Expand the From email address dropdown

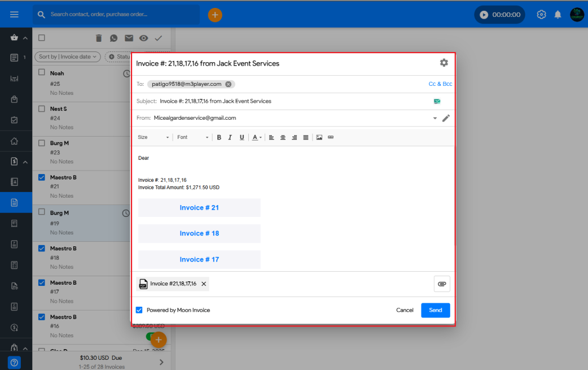pos(435,119)
